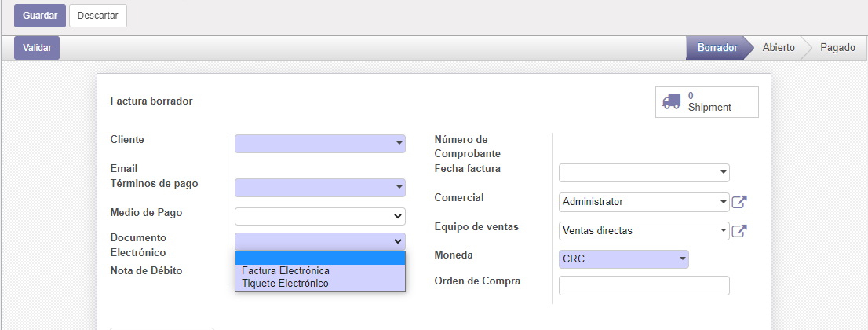The image size is (868, 330).
Task: Choose Factura Electrónica option
Action: coord(320,270)
